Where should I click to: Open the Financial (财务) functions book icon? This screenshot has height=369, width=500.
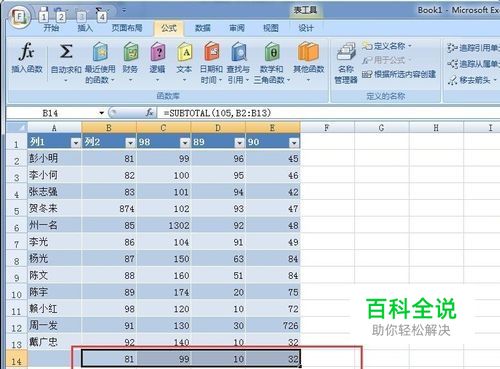[130, 52]
